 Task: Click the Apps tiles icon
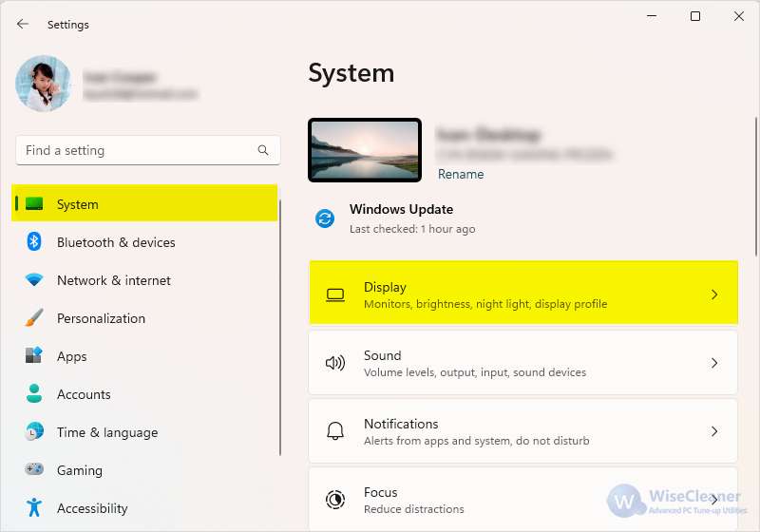(x=34, y=355)
